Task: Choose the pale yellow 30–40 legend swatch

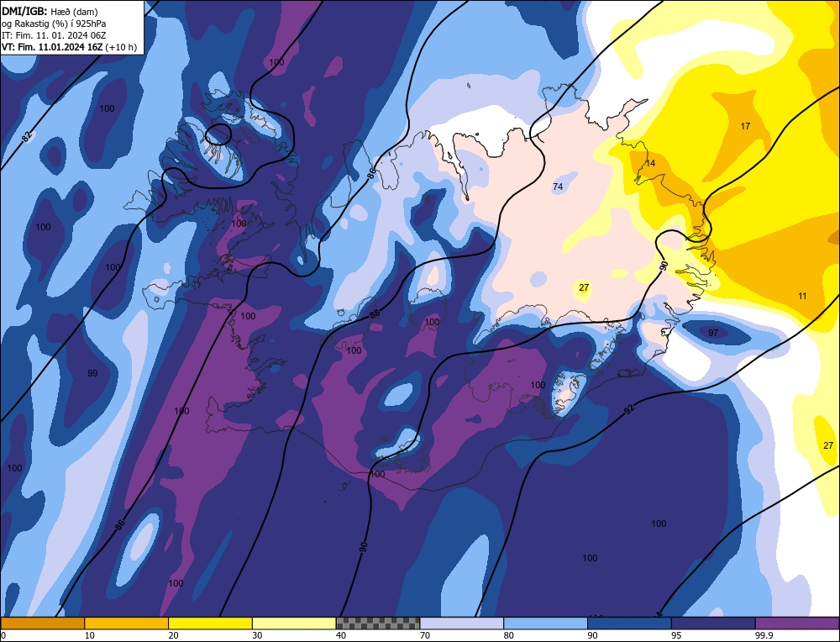Action: pos(294,624)
